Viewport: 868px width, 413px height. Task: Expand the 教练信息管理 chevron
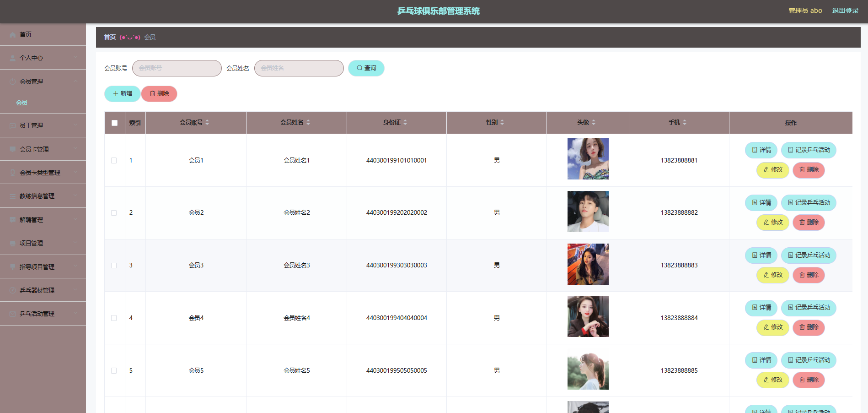(75, 196)
